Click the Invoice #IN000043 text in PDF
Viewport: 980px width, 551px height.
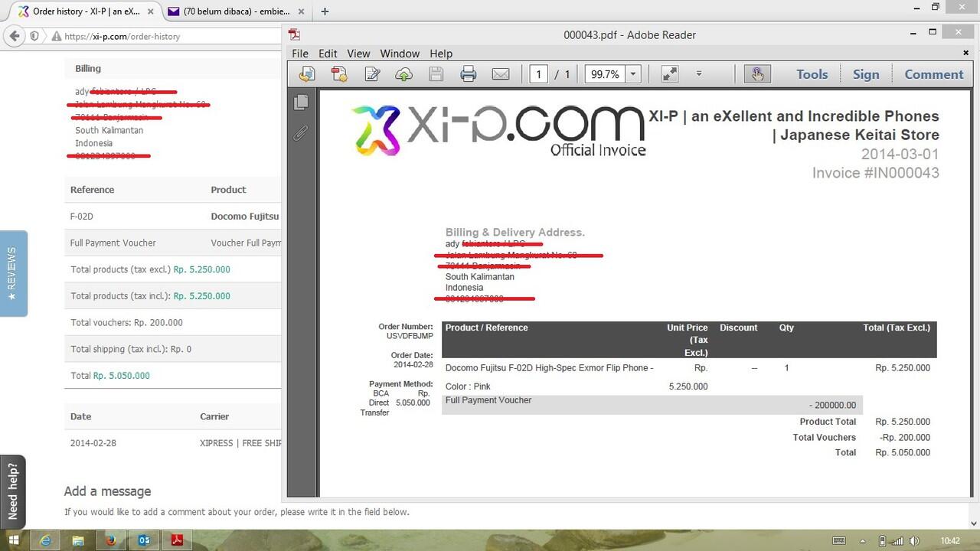876,173
